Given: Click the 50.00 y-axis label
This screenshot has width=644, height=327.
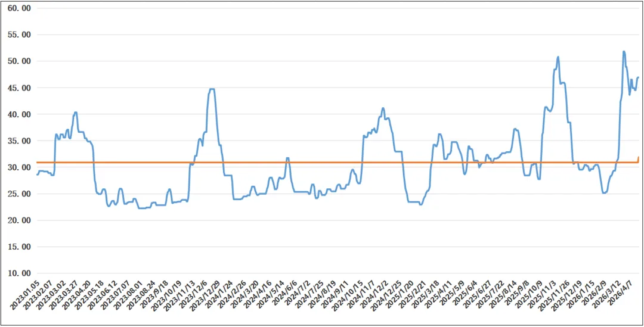Looking at the screenshot, I should pyautogui.click(x=19, y=61).
